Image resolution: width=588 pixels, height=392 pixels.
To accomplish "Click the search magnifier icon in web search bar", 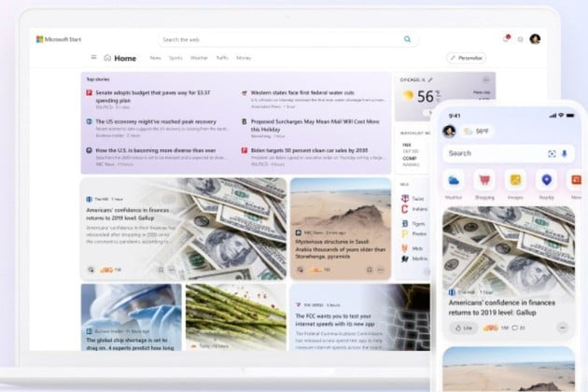I will [x=407, y=39].
